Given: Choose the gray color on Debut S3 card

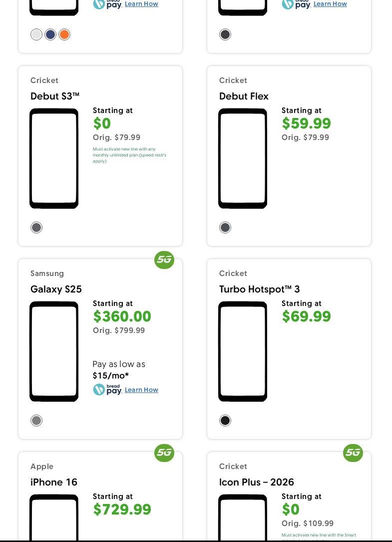Looking at the screenshot, I should (x=36, y=227).
